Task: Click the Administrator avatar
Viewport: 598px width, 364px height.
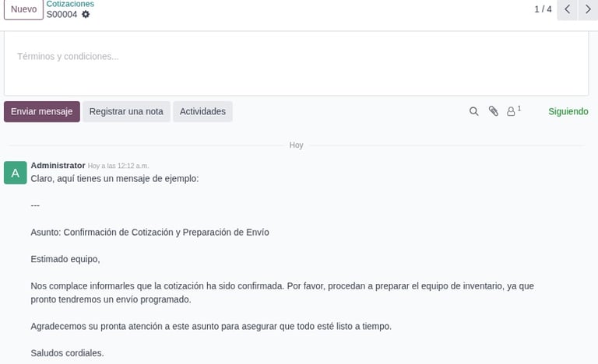Action: click(x=16, y=173)
